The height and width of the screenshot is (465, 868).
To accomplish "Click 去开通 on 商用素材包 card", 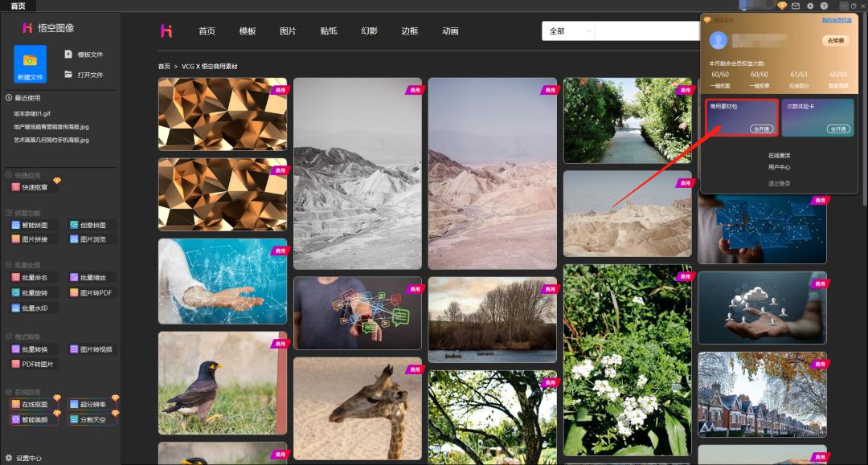I will (760, 128).
